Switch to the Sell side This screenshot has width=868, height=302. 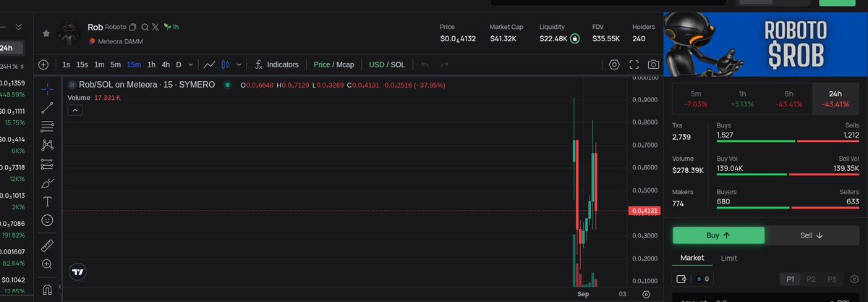point(811,235)
